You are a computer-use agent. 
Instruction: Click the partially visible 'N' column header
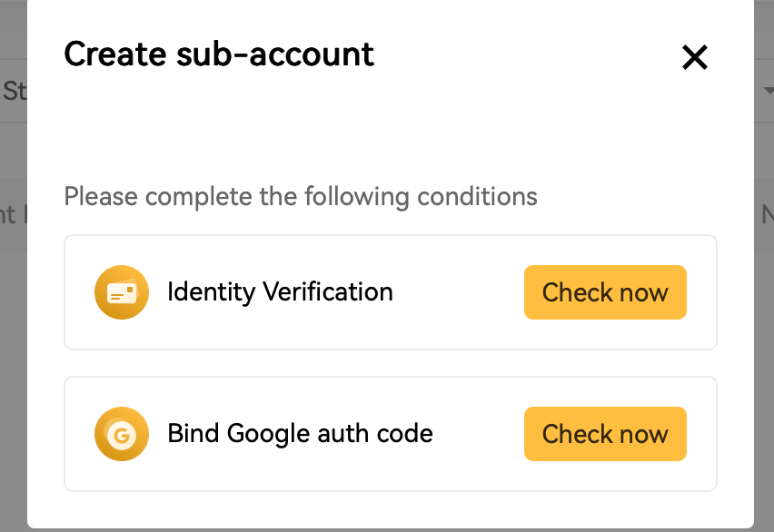click(x=767, y=214)
